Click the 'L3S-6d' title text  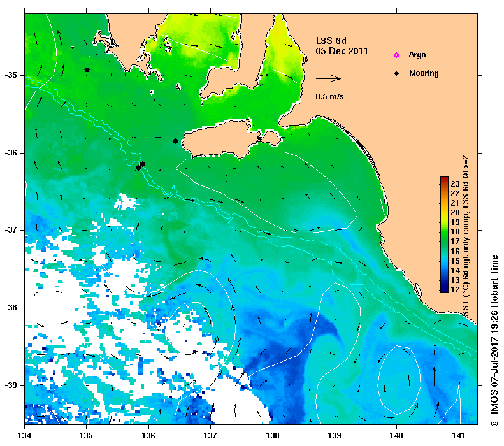pyautogui.click(x=331, y=41)
